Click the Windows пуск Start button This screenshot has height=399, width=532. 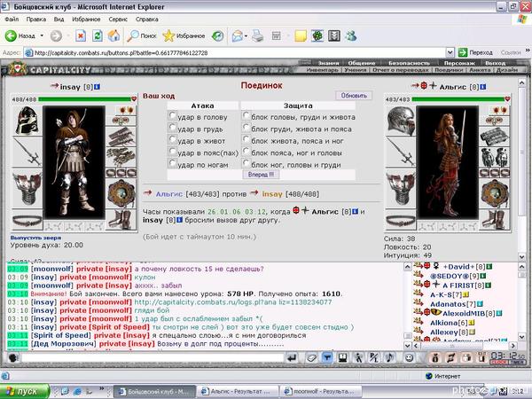[25, 391]
